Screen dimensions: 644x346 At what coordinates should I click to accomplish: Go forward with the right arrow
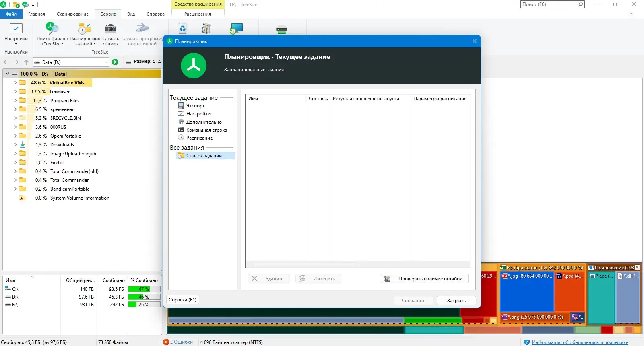pos(16,62)
